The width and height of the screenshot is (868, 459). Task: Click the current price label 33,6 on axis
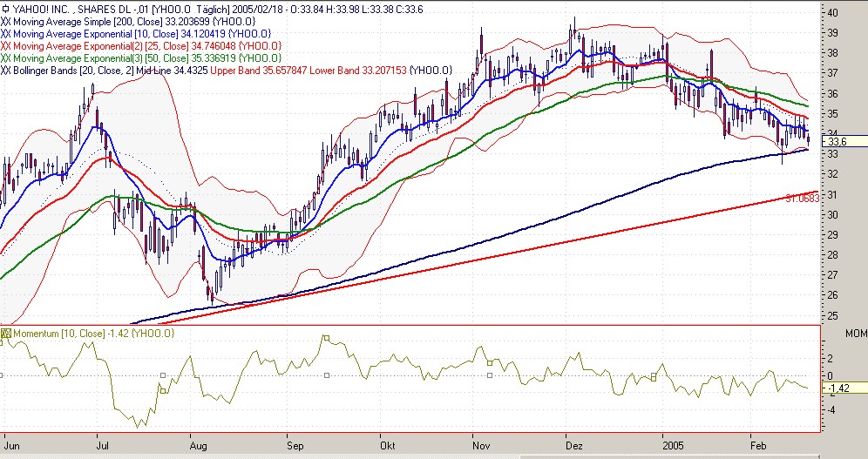844,142
